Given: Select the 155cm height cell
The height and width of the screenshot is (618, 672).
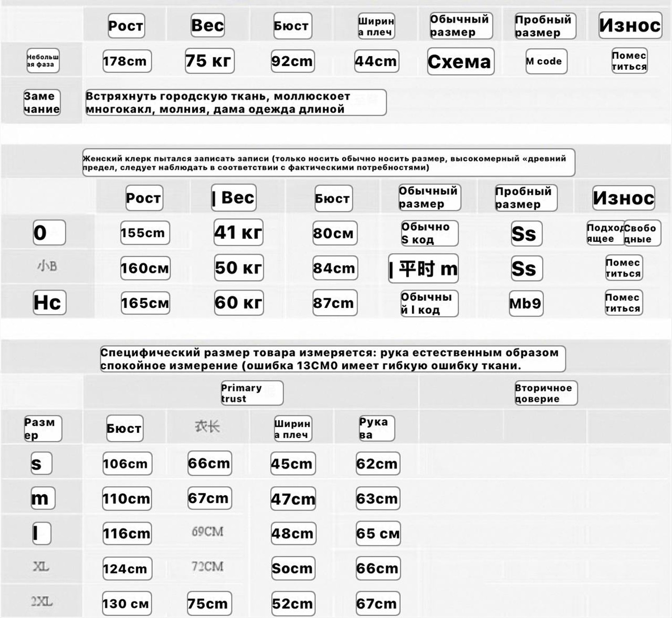Looking at the screenshot, I should [x=145, y=233].
